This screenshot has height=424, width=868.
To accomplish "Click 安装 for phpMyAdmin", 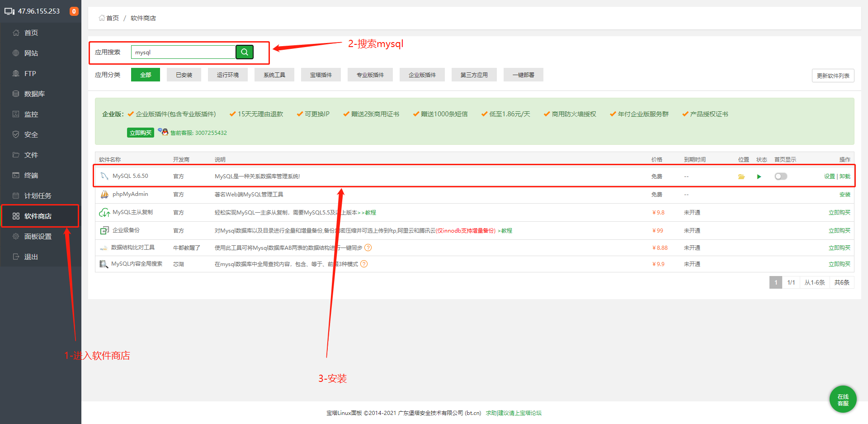I will point(845,195).
